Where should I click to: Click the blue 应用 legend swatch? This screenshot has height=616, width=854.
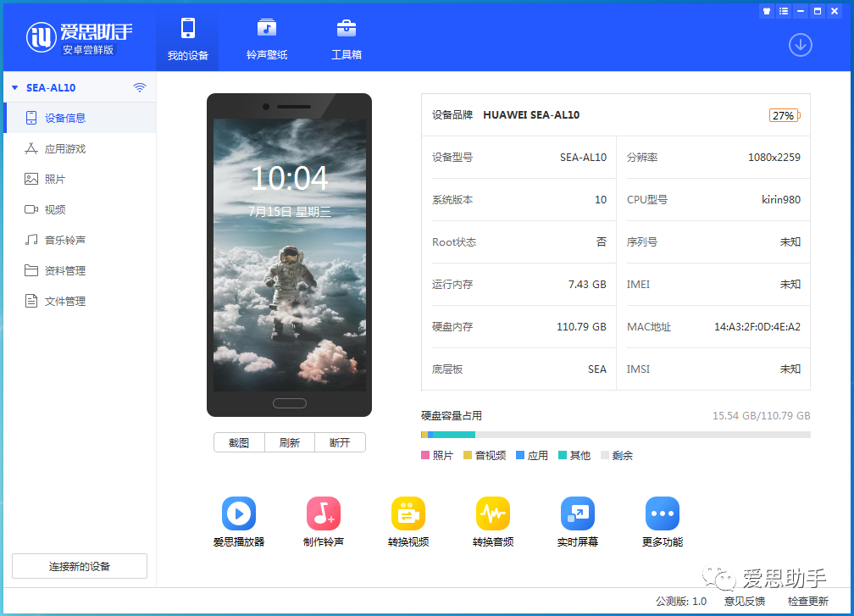click(x=520, y=455)
